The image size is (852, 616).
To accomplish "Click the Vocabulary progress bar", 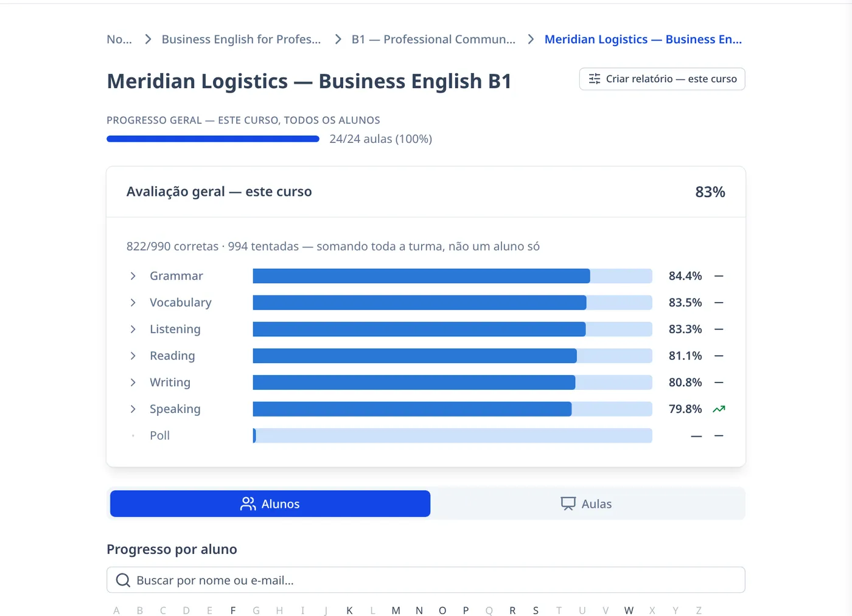I will click(452, 303).
